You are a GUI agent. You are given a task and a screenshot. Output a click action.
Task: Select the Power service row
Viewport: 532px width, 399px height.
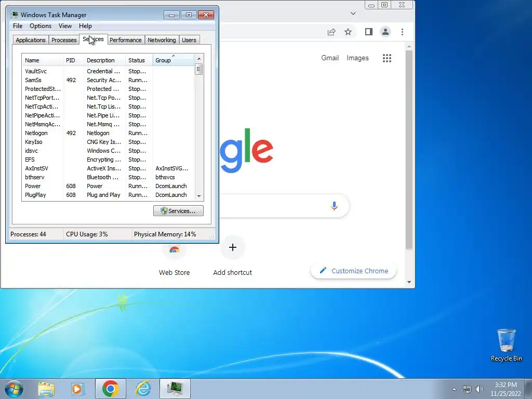[108, 186]
